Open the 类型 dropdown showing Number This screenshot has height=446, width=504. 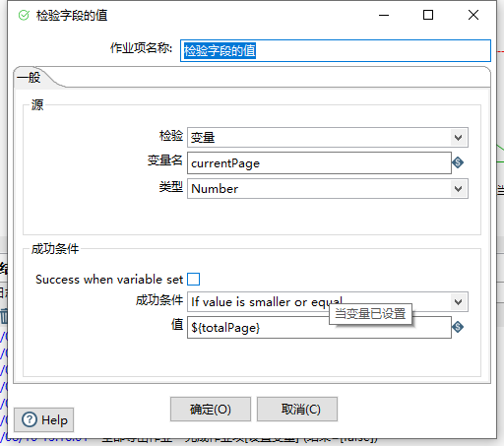(328, 189)
